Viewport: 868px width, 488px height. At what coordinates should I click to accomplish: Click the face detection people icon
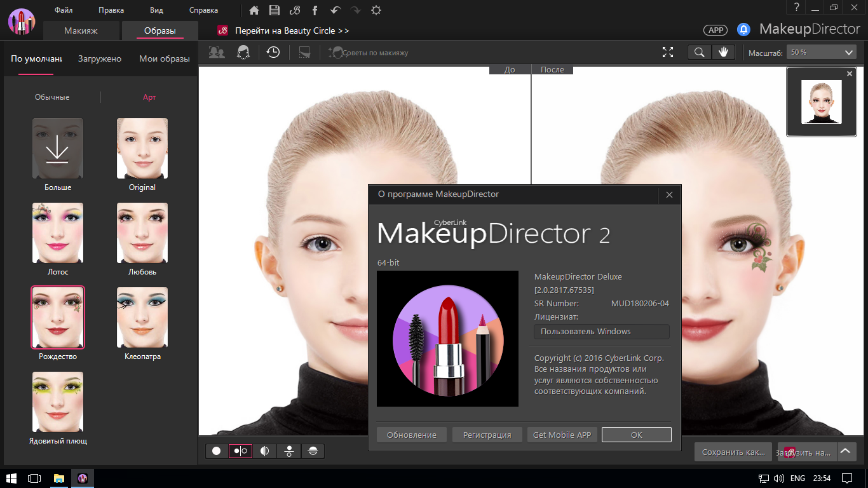[217, 52]
